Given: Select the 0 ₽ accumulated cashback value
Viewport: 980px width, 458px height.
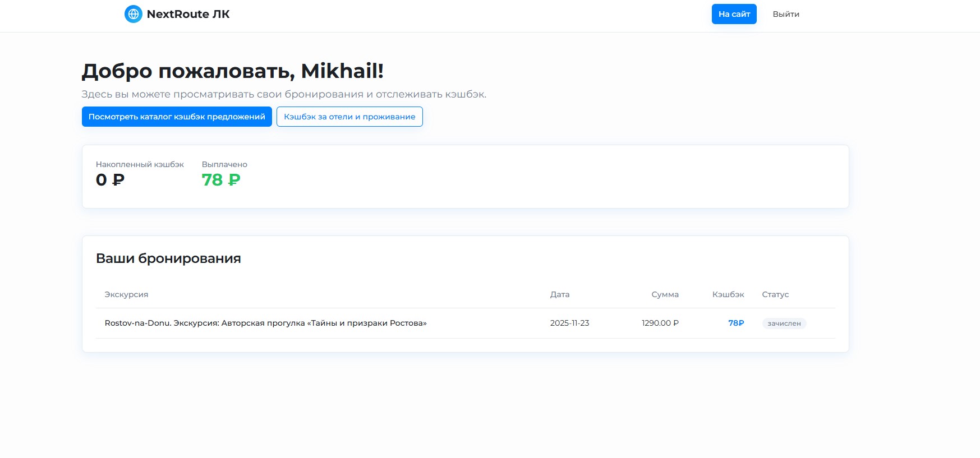Looking at the screenshot, I should tap(110, 180).
